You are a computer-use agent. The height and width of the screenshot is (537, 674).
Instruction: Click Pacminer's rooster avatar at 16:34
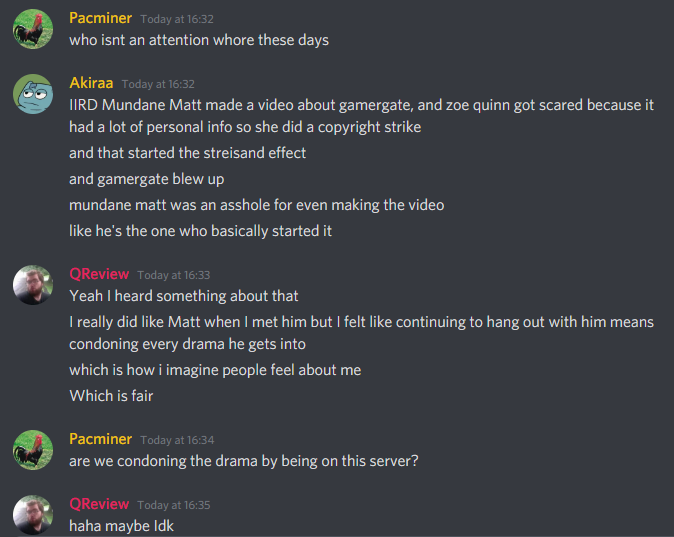point(33,450)
